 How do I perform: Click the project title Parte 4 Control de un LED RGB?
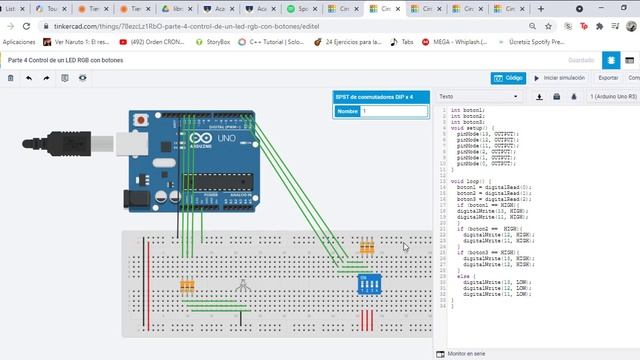tap(65, 60)
